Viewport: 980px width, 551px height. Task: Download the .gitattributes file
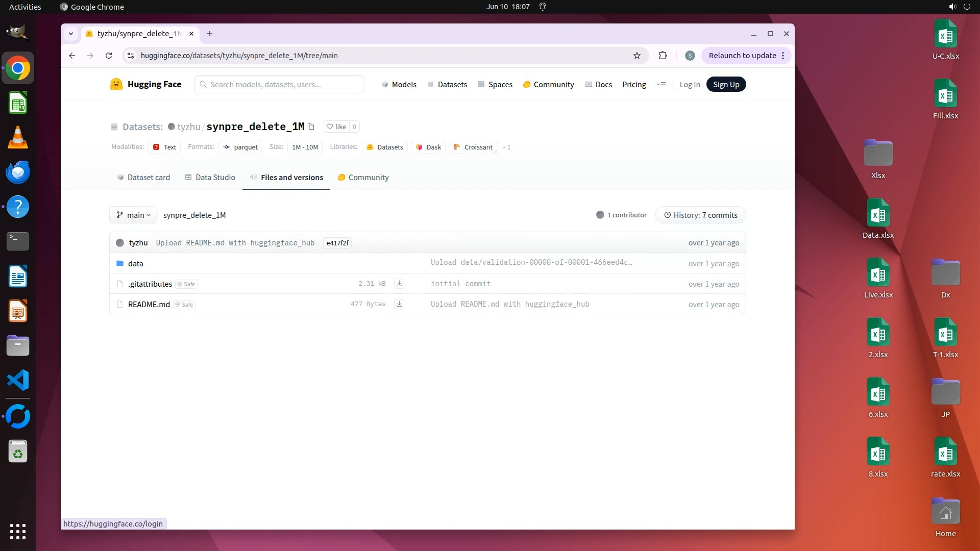399,284
